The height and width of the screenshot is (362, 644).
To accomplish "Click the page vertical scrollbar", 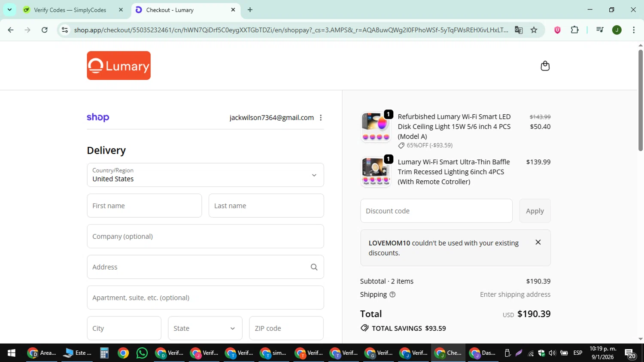I will 640,100.
